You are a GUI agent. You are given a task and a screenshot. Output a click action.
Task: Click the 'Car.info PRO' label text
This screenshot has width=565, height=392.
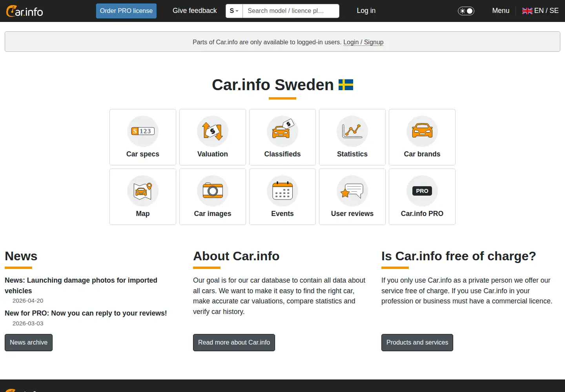[x=422, y=214]
